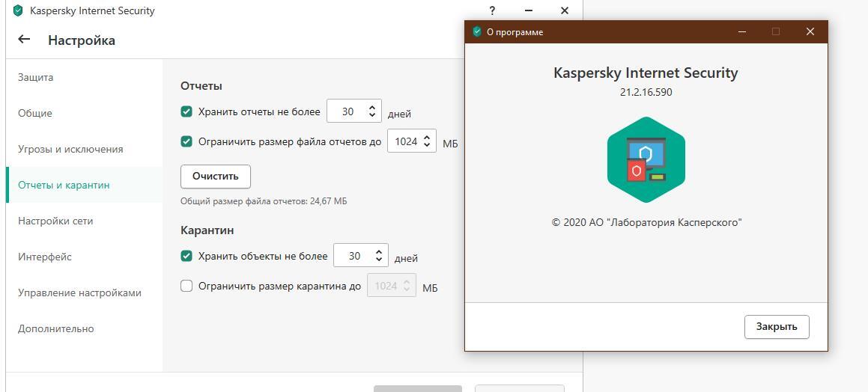Screen dimensions: 868x392
Task: Click the Kaspersky hexagon product logo
Action: (646, 160)
